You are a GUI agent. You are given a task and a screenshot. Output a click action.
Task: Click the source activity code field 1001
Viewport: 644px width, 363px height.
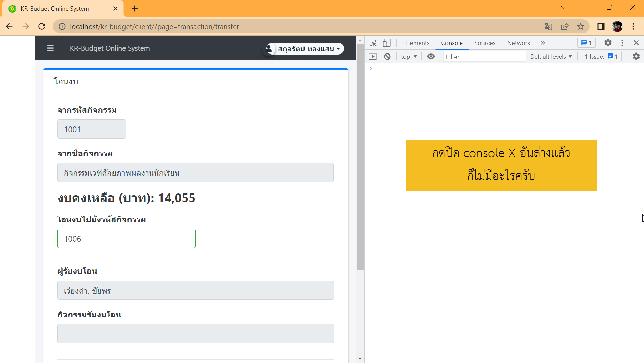[x=92, y=129]
